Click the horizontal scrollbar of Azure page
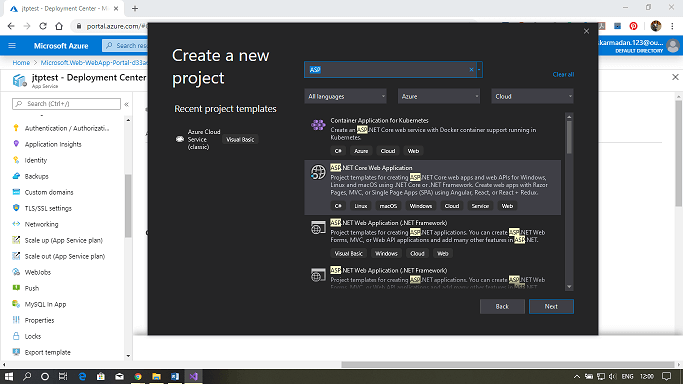Screen dimensions: 683x384 [x=507, y=364]
